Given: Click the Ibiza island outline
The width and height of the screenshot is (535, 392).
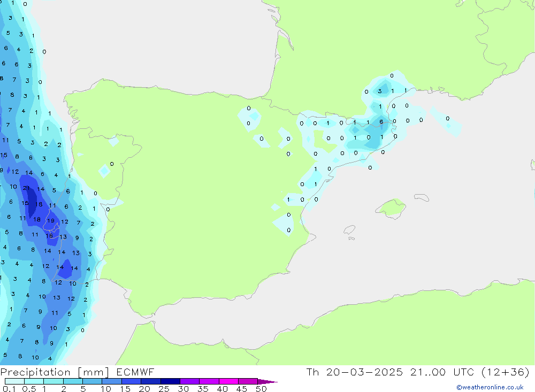Looking at the screenshot, I should coord(350,230).
